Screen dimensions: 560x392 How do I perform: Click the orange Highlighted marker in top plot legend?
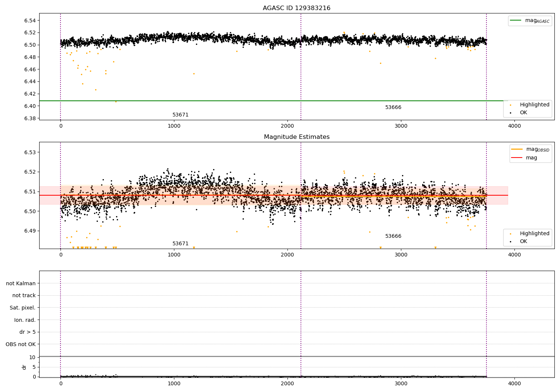pyautogui.click(x=510, y=105)
